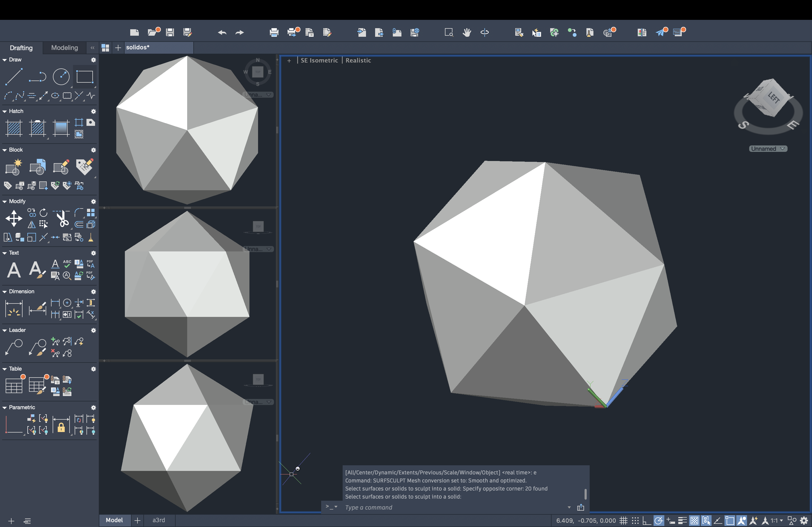The height and width of the screenshot is (527, 812).
Task: Switch to the Modeling tab
Action: tap(64, 48)
